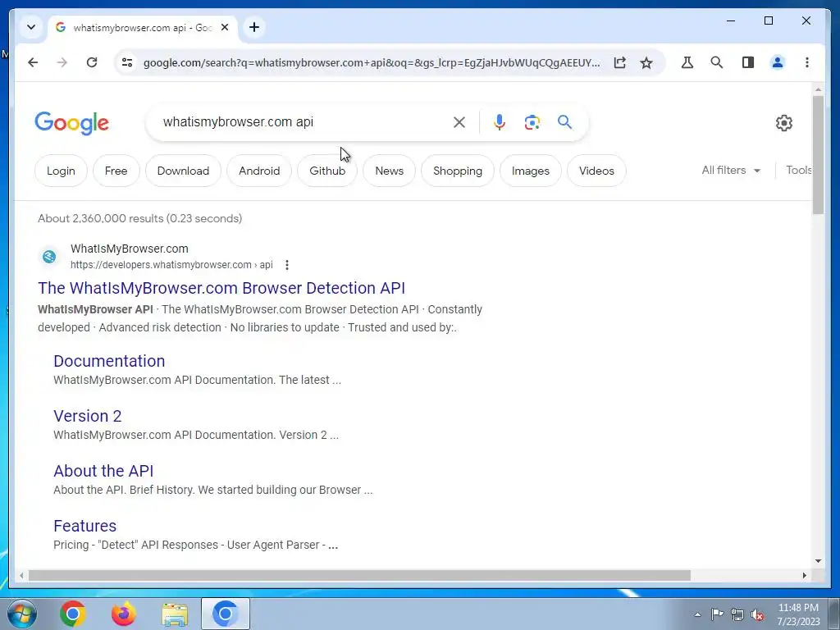
Task: Click the WhatIsMyBrowser site favicon
Action: pyautogui.click(x=49, y=257)
